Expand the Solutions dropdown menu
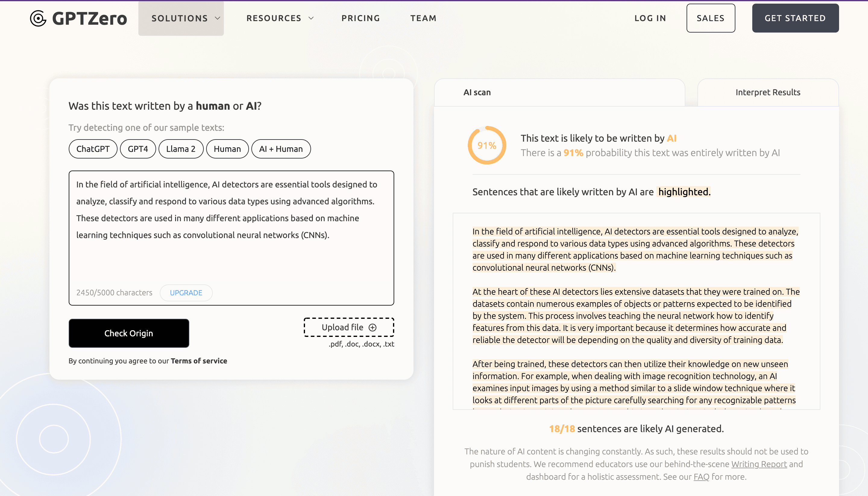Viewport: 868px width, 496px height. [x=181, y=18]
